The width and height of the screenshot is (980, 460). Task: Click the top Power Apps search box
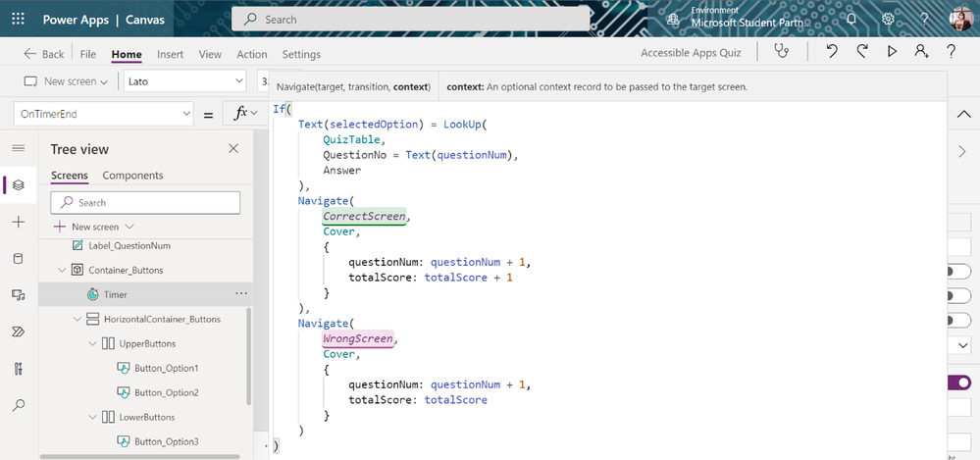pyautogui.click(x=411, y=19)
